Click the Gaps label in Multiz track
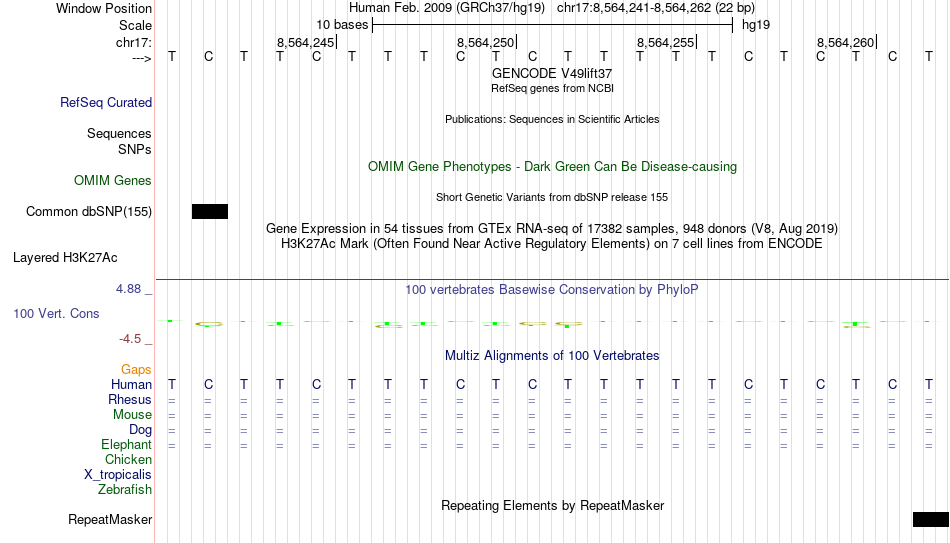950x543 pixels. click(x=136, y=370)
